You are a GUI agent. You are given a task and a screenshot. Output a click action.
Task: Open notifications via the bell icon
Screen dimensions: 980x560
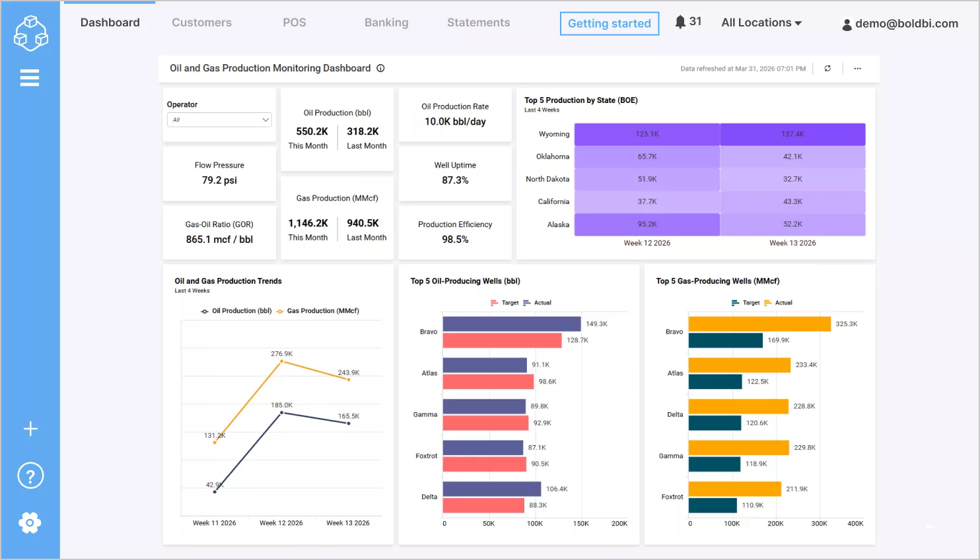click(680, 20)
